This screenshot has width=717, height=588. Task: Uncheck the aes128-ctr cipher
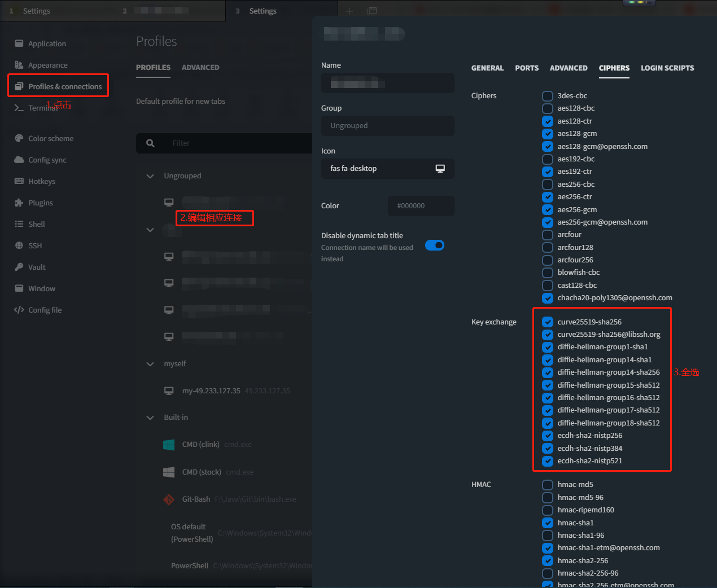[x=548, y=121]
